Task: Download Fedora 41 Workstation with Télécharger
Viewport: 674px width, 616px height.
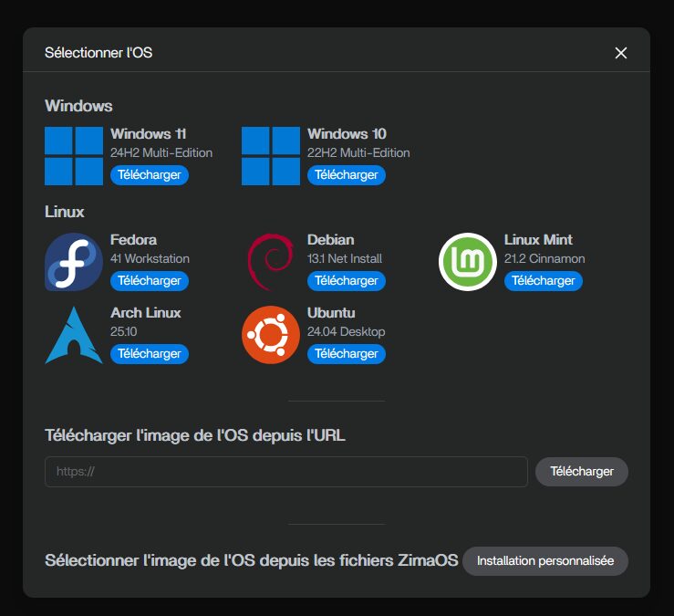Action: tap(150, 281)
